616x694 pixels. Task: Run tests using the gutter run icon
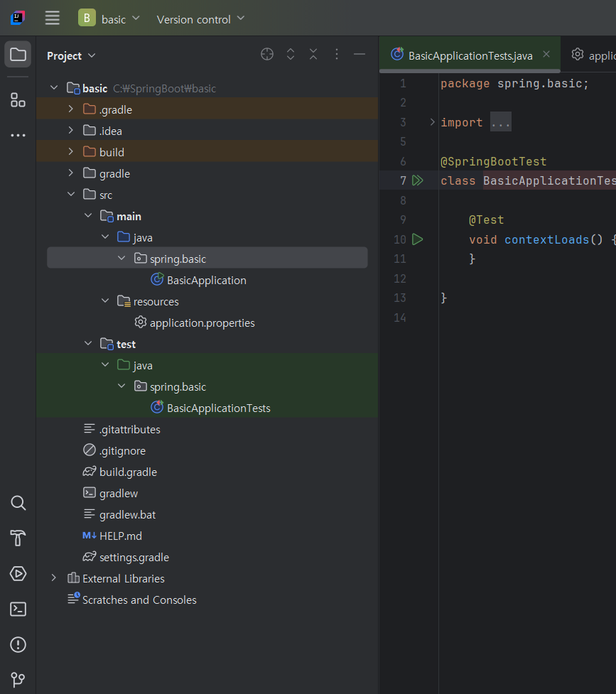pos(418,180)
